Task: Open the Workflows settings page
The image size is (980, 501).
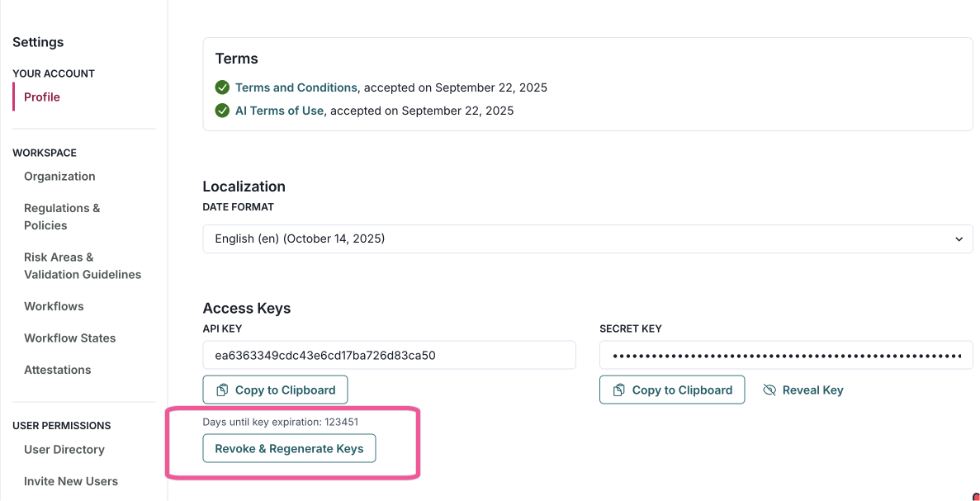Action: point(54,306)
